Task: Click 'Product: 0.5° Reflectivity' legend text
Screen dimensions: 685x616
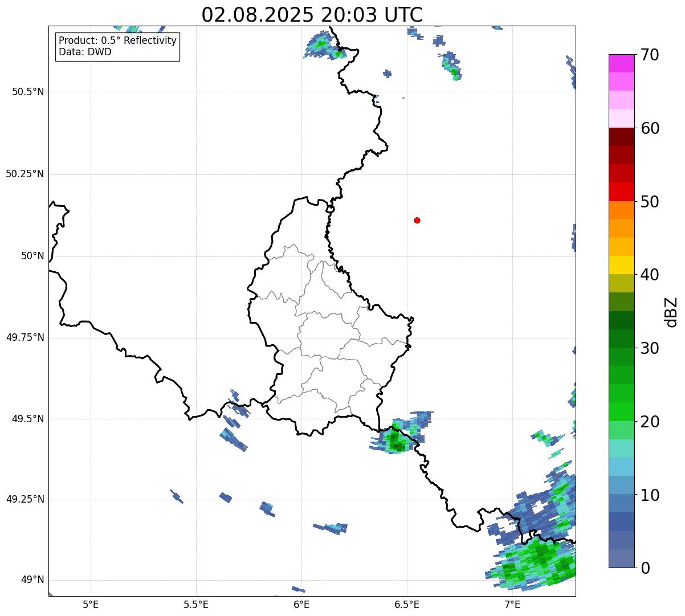Action: (118, 41)
